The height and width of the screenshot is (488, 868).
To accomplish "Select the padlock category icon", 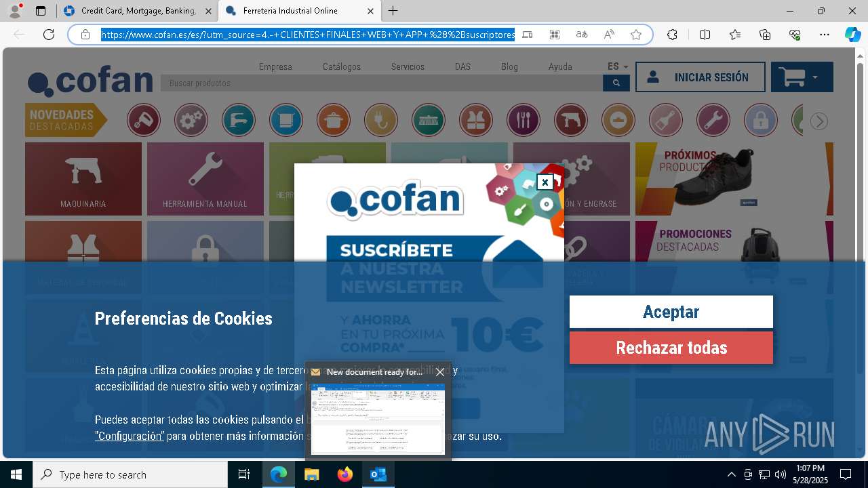I will pos(761,121).
